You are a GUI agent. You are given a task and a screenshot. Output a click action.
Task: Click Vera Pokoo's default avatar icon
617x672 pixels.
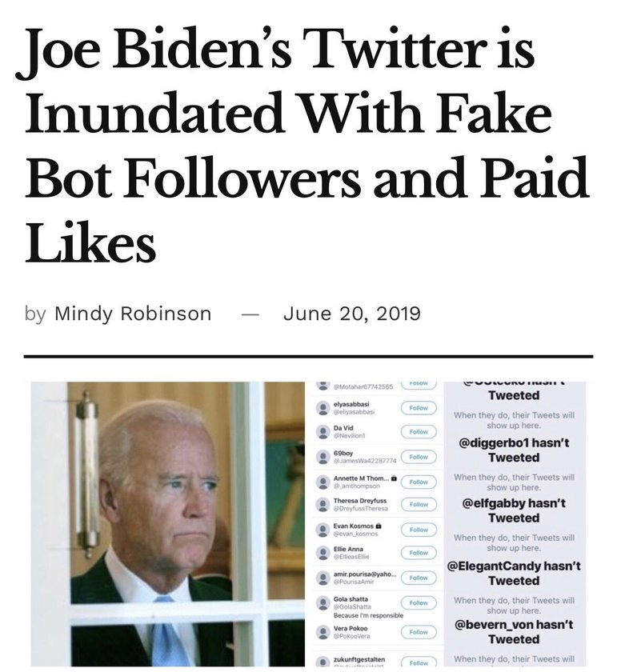click(323, 632)
